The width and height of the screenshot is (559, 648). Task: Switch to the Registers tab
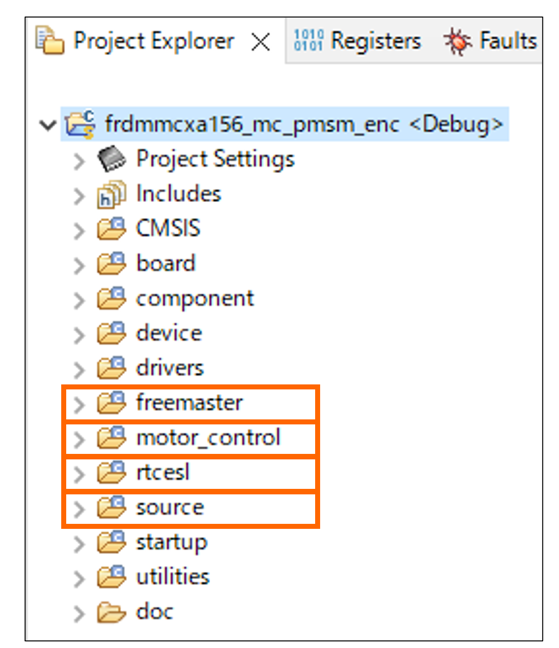(357, 41)
